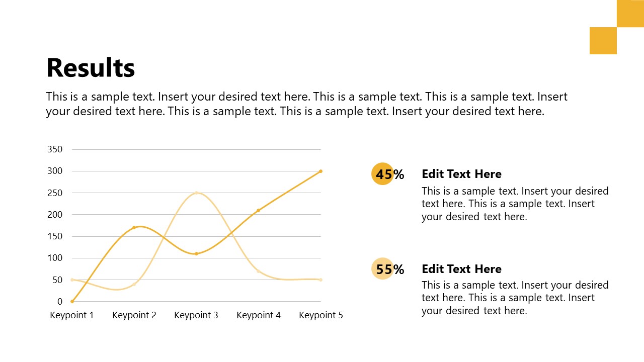
Task: Select the top-right corner orange square
Action: pos(630,14)
